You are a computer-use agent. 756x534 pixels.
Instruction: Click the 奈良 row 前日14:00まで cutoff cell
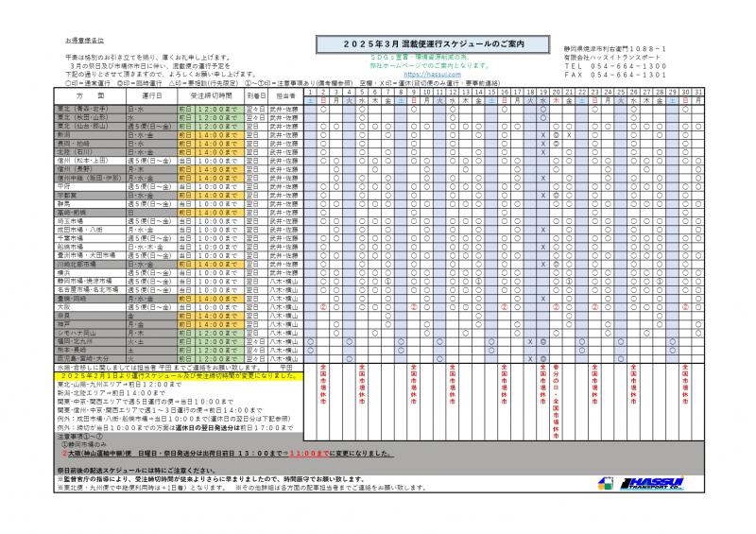pos(211,316)
